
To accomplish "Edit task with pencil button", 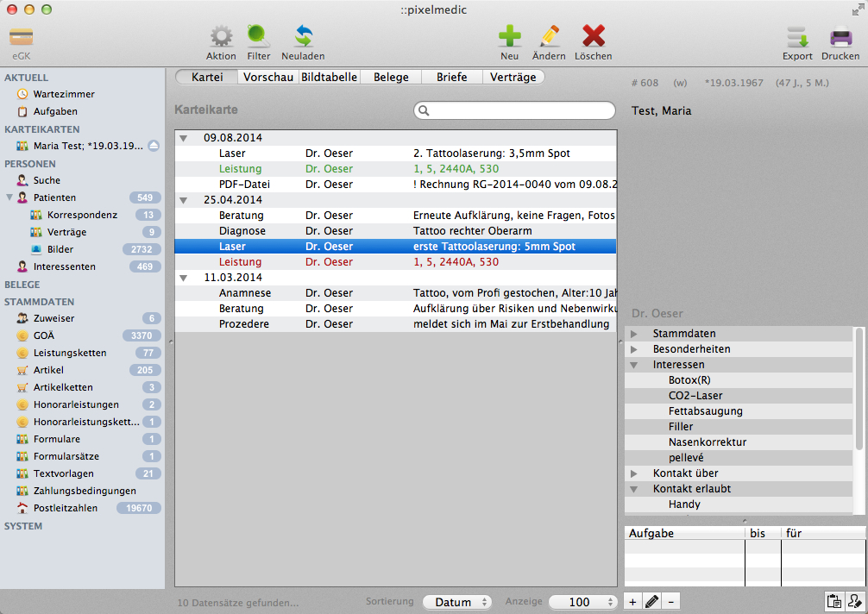I will [652, 602].
